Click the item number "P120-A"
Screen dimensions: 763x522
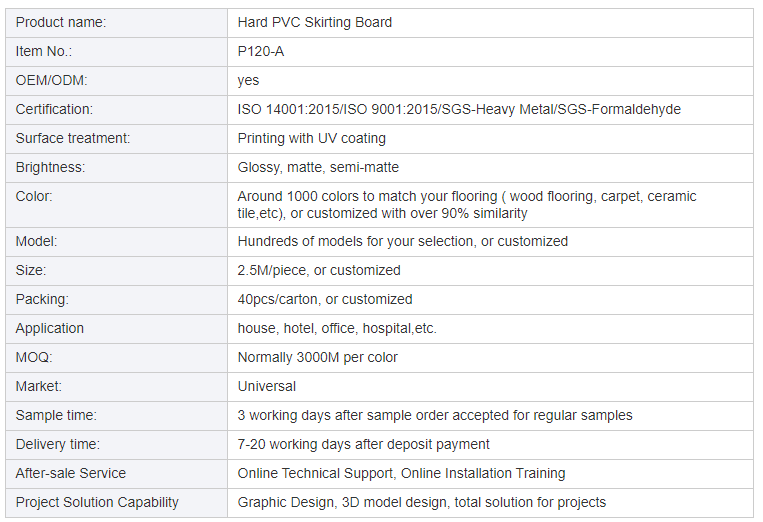[259, 51]
